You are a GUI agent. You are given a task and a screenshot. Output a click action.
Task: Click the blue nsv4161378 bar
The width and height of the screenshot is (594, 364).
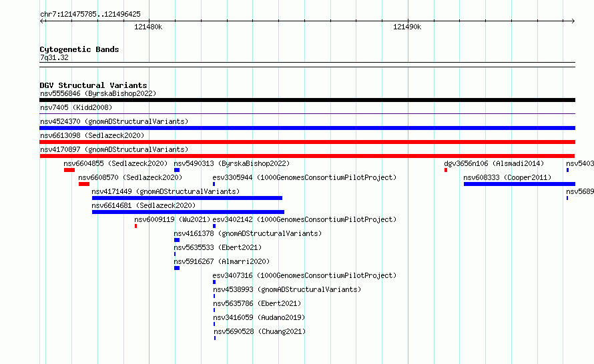[177, 240]
